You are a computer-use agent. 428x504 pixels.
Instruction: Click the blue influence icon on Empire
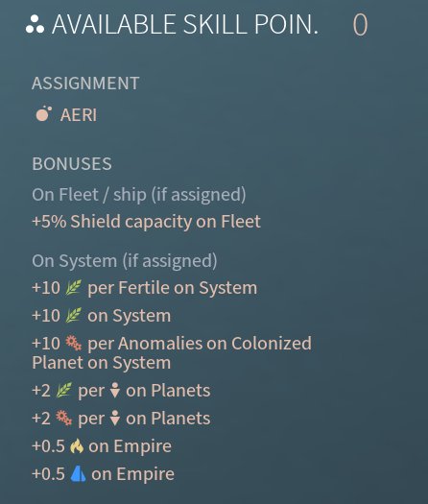click(78, 474)
